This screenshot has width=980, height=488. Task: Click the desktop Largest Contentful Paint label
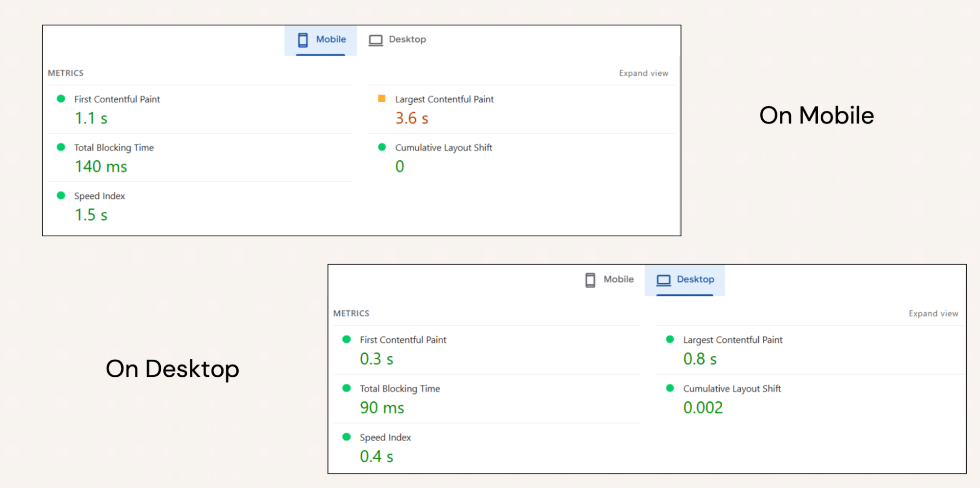tap(732, 340)
